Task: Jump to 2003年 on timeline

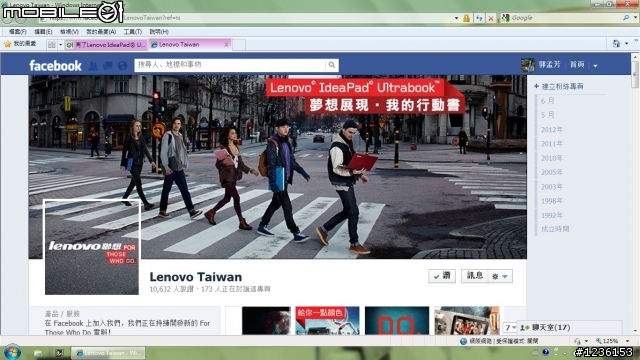Action: (552, 187)
